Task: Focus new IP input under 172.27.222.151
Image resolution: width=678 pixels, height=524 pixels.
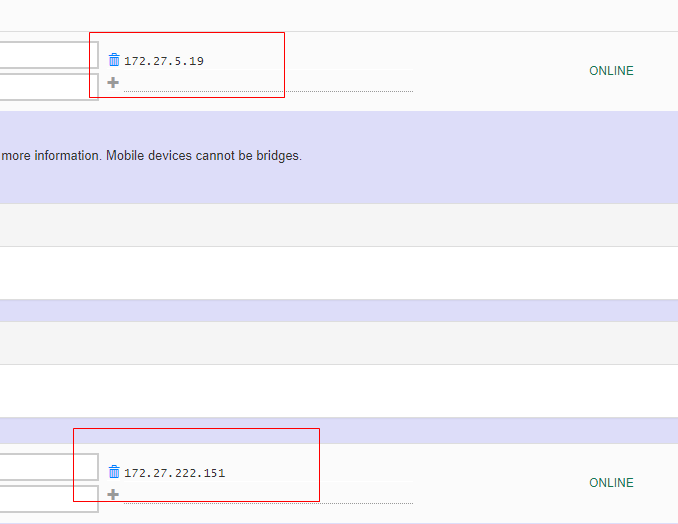Action: click(269, 496)
